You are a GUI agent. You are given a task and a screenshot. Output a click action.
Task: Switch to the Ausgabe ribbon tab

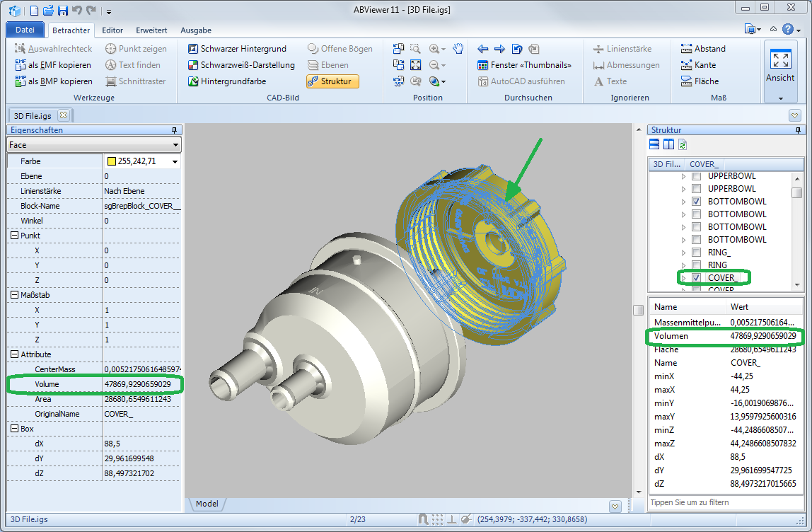(196, 30)
